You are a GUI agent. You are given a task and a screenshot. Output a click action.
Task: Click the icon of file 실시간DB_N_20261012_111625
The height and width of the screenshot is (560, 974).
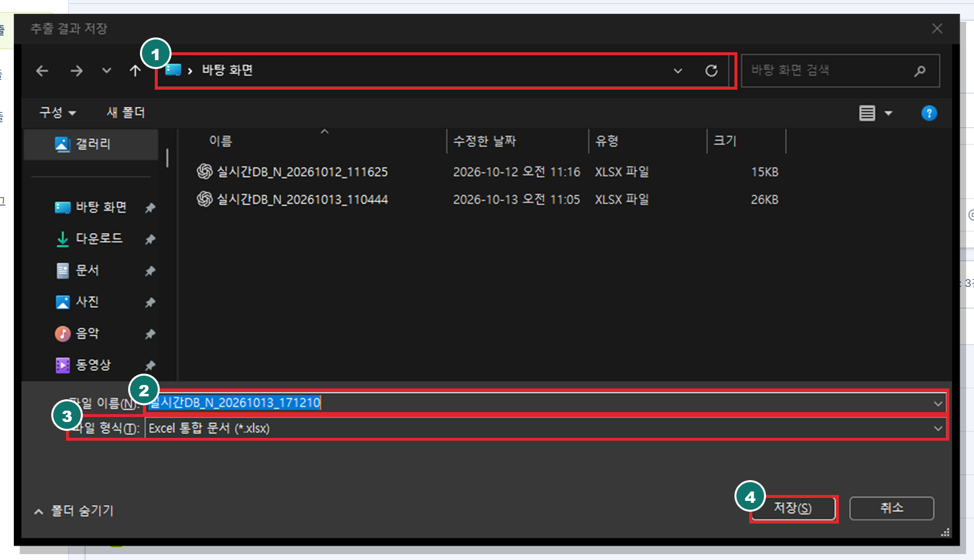(204, 172)
